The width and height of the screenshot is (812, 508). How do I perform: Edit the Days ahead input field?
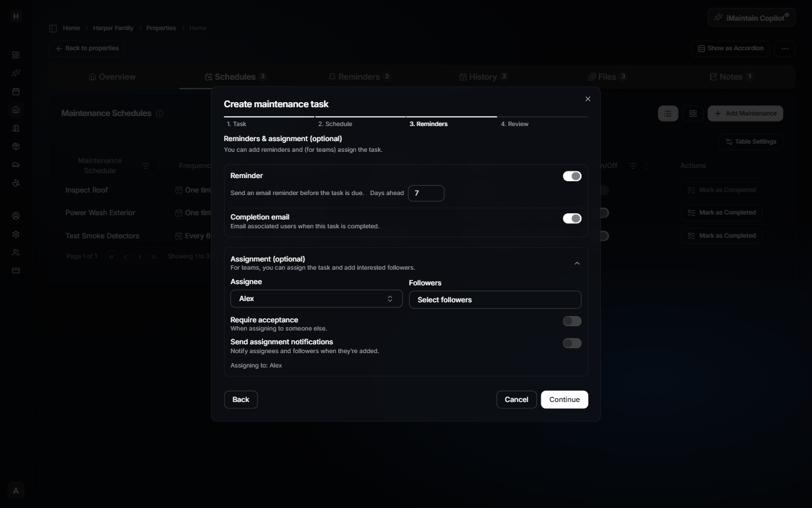(x=426, y=193)
